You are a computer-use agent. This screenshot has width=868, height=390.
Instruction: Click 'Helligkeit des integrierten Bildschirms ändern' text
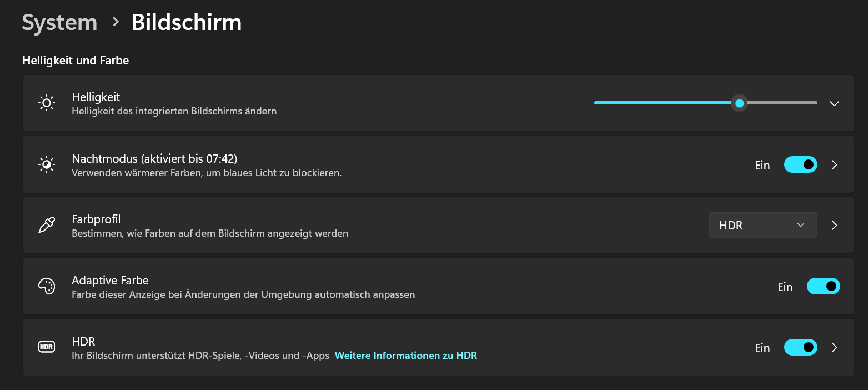tap(174, 111)
